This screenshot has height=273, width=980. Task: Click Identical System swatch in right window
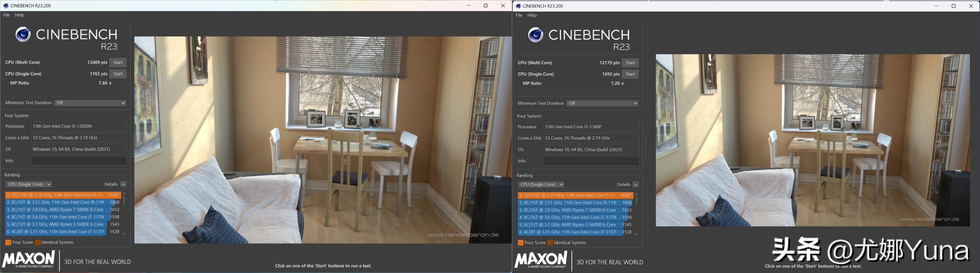(550, 243)
